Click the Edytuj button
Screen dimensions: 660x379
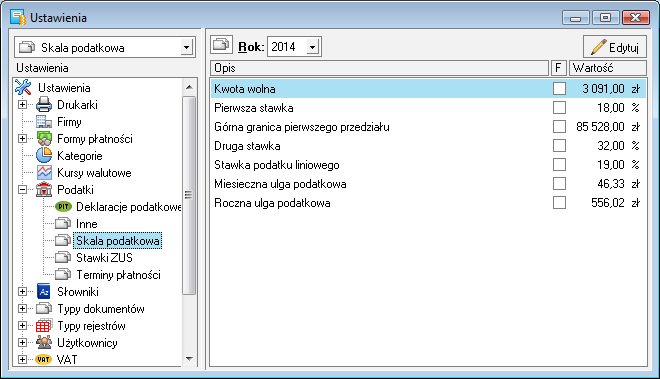coord(615,47)
